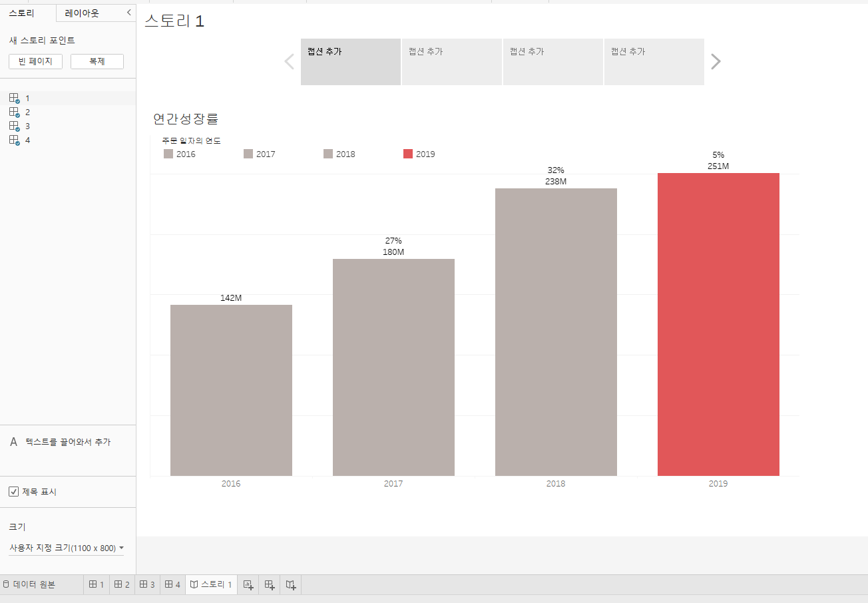The image size is (868, 603).
Task: Click the new worksheet icon
Action: click(248, 584)
